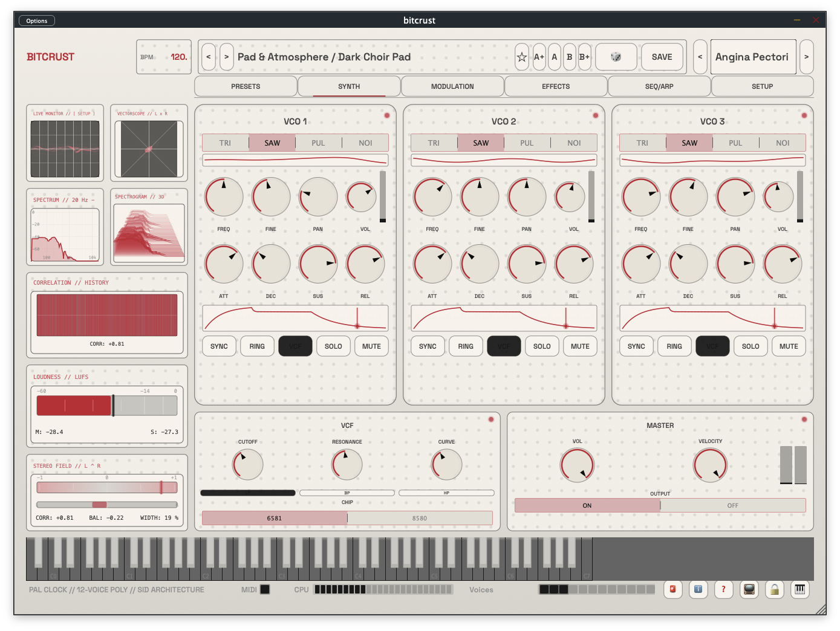Choose the HP filter mode

pos(446,493)
